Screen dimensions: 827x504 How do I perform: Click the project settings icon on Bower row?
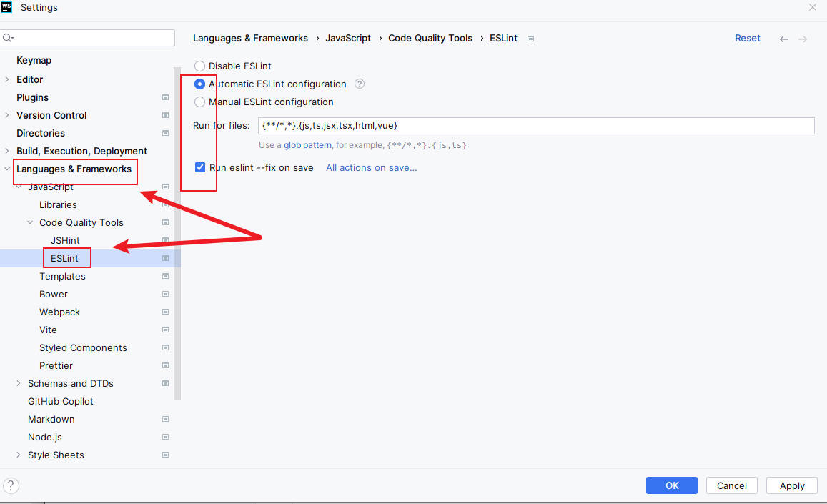[165, 295]
